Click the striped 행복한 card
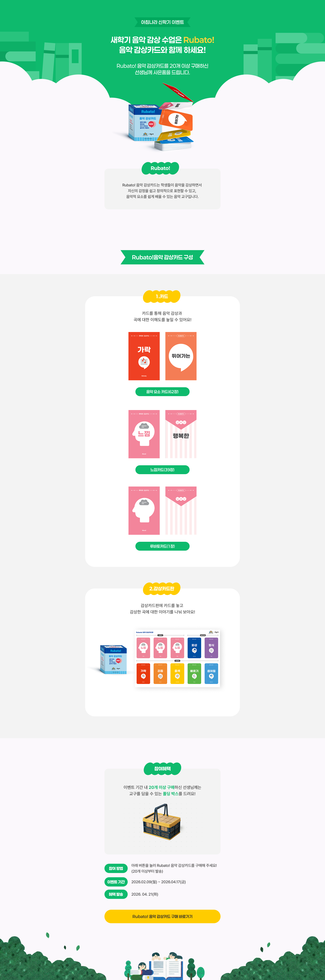This screenshot has height=980, width=325. click(x=181, y=434)
